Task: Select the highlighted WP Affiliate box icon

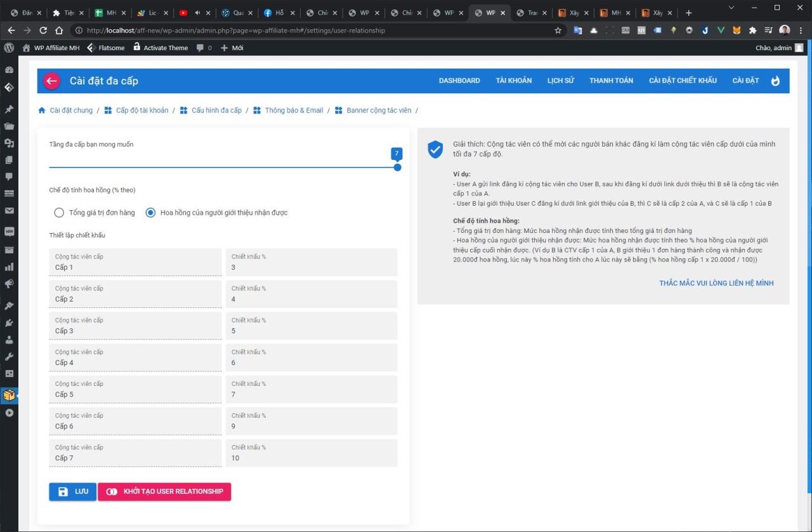Action: coord(9,395)
